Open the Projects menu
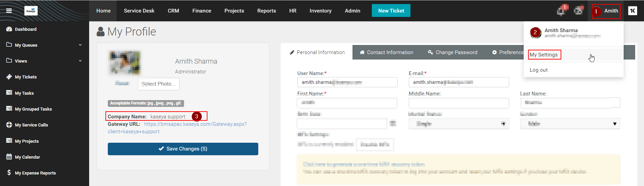 tap(234, 11)
